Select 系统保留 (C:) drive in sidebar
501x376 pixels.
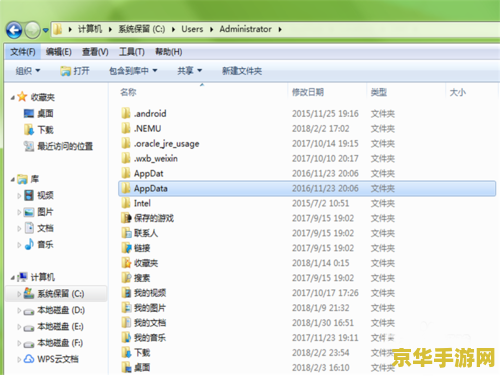(56, 294)
